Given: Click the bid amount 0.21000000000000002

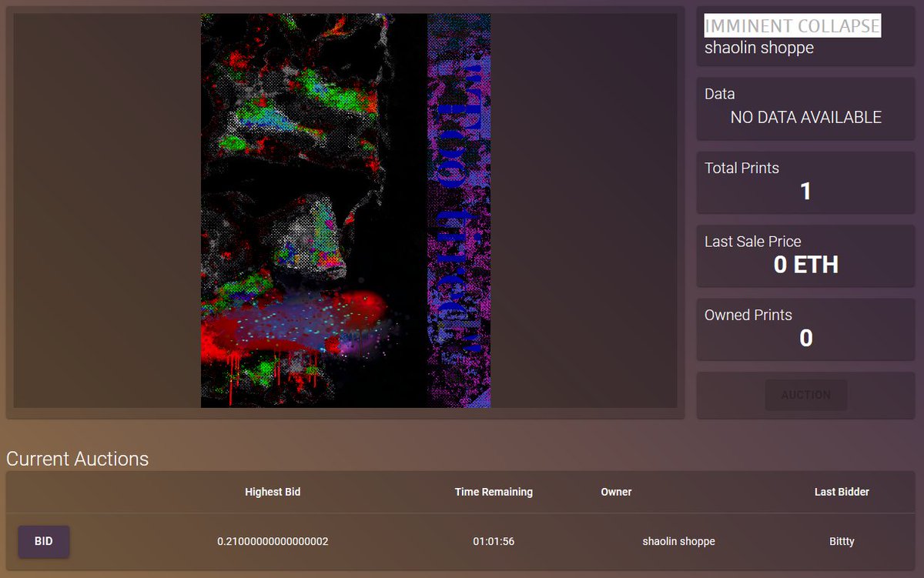Looking at the screenshot, I should [x=273, y=541].
